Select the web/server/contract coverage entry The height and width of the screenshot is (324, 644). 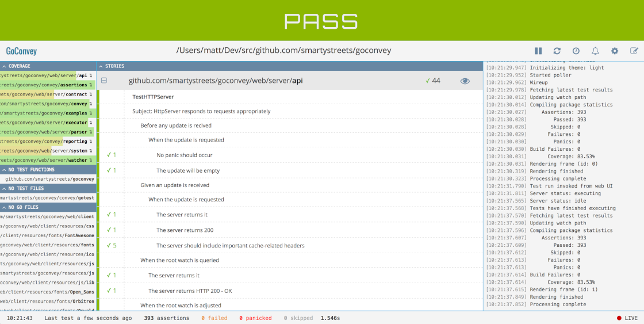pyautogui.click(x=44, y=94)
